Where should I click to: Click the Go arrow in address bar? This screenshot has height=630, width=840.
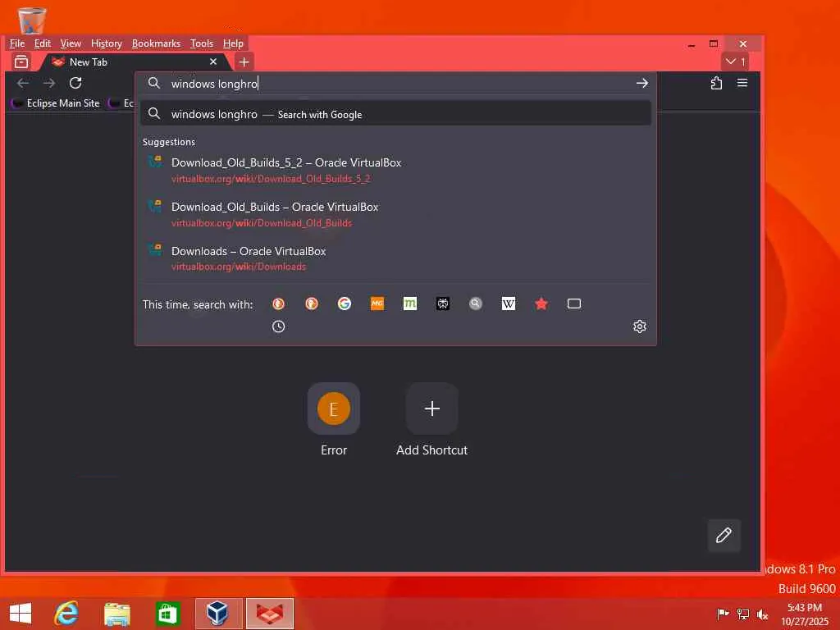[x=641, y=83]
